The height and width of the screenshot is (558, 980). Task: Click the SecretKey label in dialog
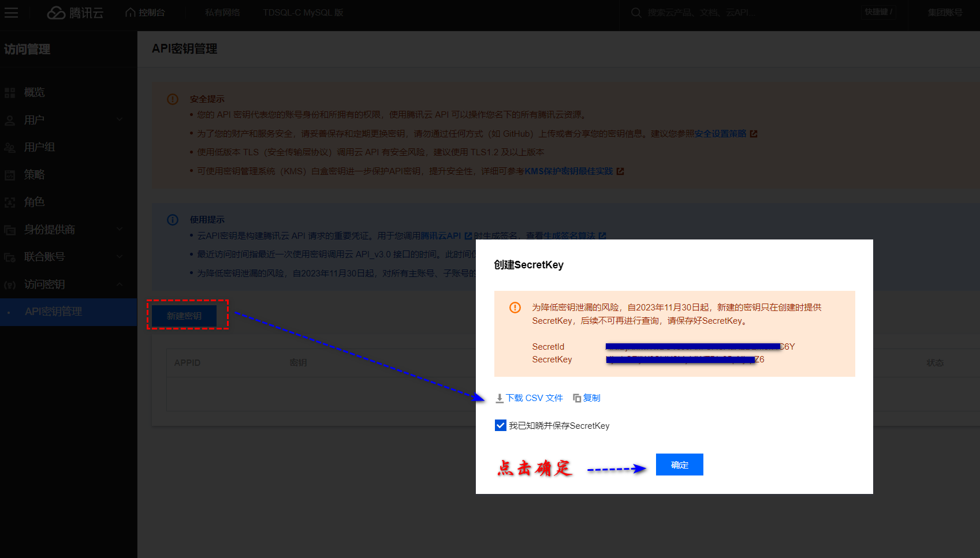point(552,359)
